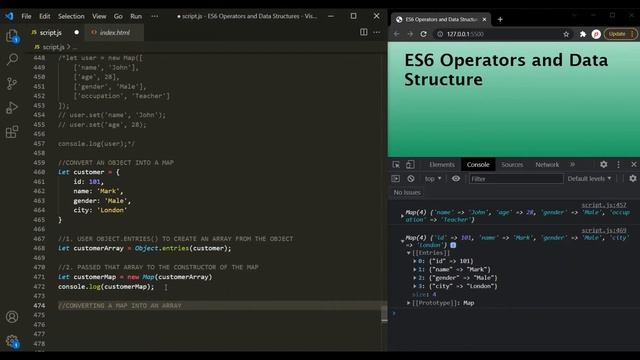Image resolution: width=640 pixels, height=360 pixels.
Task: Switch to the script.js editor tab
Action: click(55, 32)
